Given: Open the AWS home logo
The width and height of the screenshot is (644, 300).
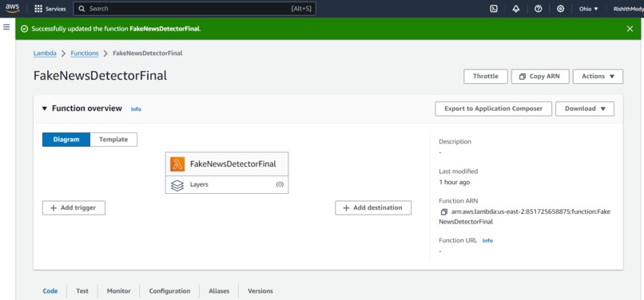Looking at the screenshot, I should click(12, 8).
